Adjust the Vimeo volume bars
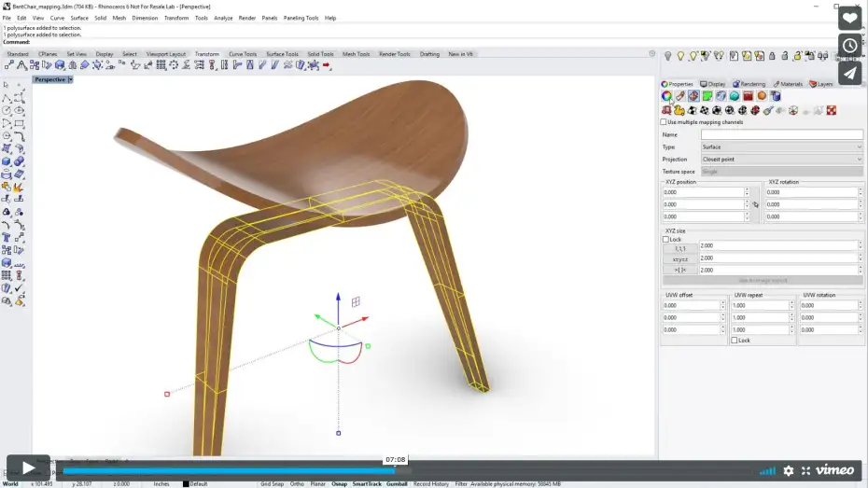868x488 pixels. (767, 471)
